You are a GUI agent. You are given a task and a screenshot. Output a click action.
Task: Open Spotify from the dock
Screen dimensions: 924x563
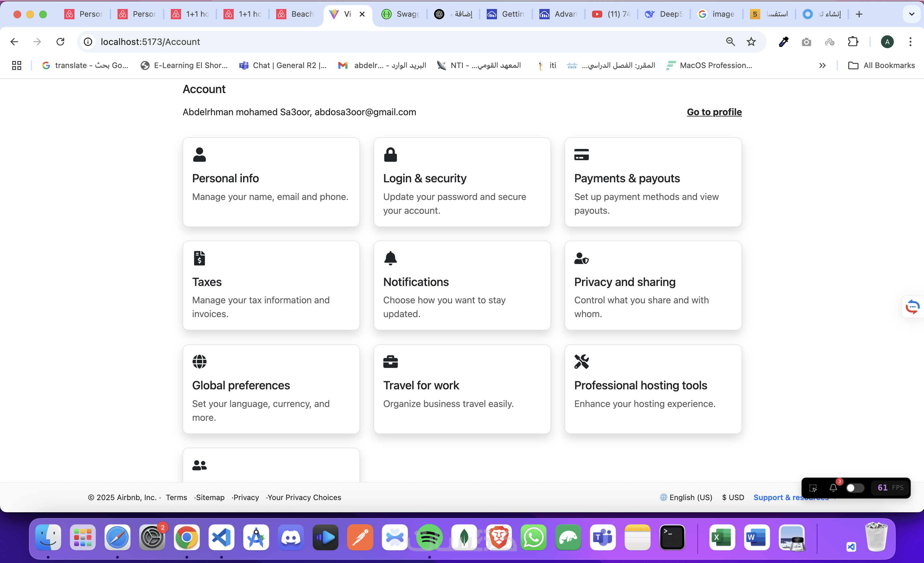tap(429, 537)
